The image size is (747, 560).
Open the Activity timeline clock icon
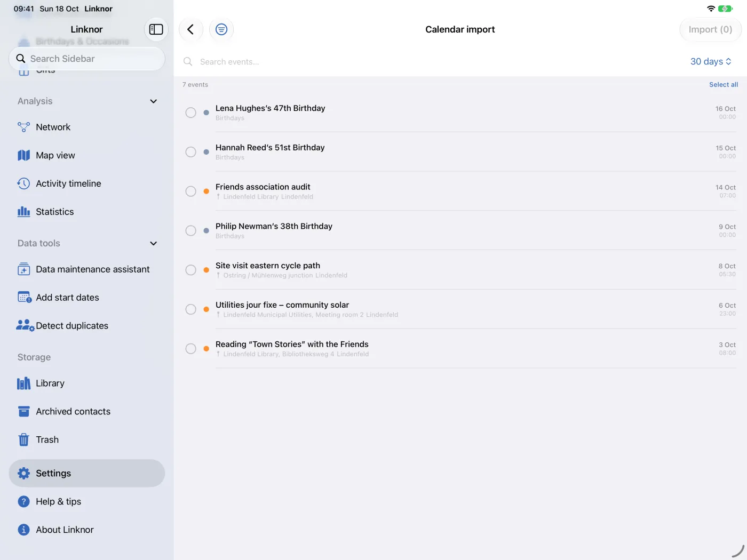point(23,183)
